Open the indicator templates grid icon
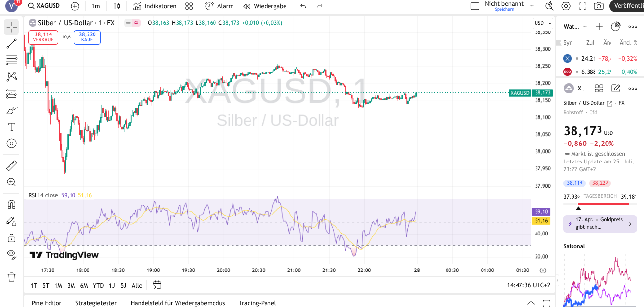The height and width of the screenshot is (307, 644). coord(189,6)
